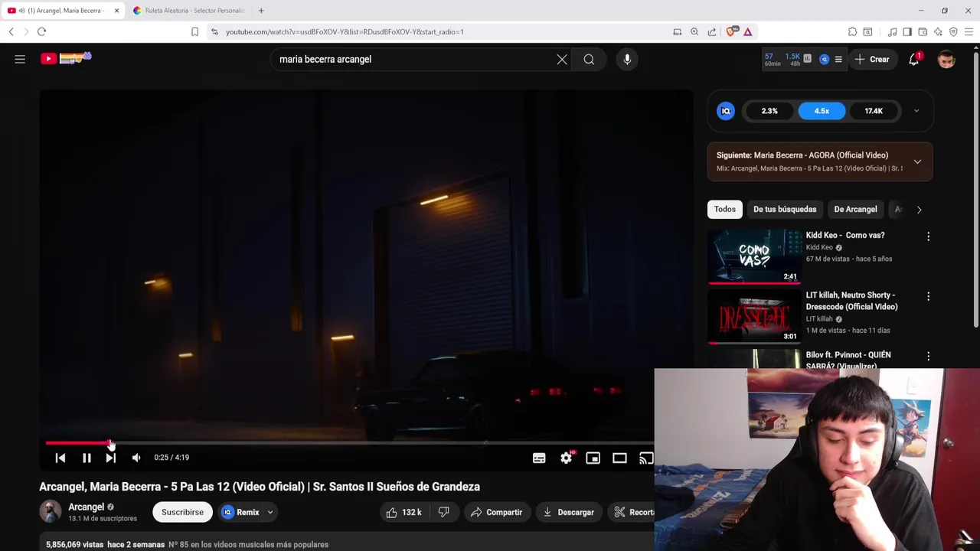Dislike the video
The image size is (980, 551).
coord(443,512)
